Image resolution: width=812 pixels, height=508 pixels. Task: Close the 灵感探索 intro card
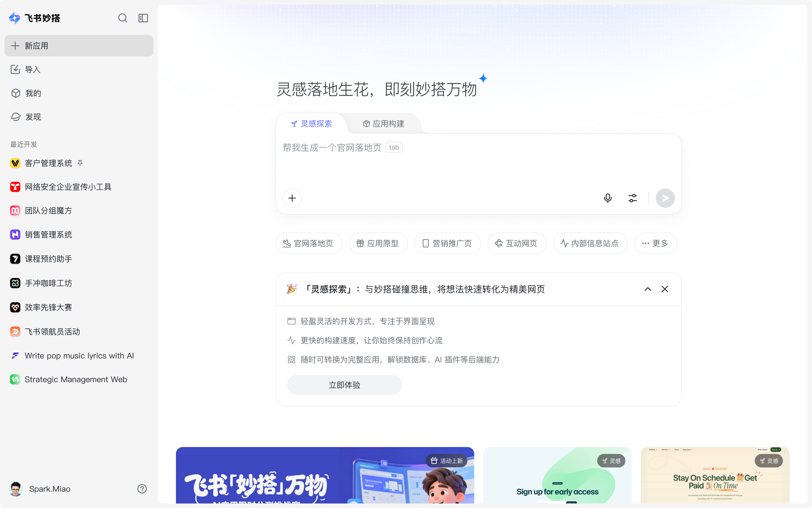point(665,289)
